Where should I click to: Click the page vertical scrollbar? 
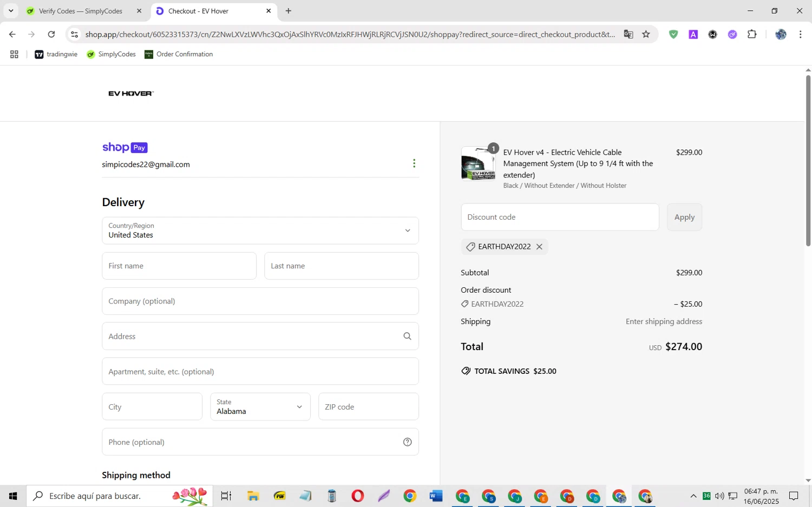[808, 161]
